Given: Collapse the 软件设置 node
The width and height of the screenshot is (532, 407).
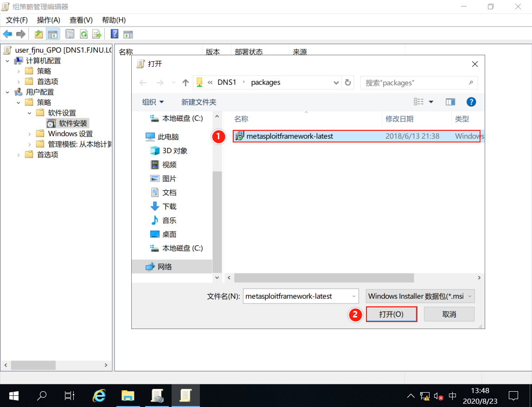Looking at the screenshot, I should [30, 113].
